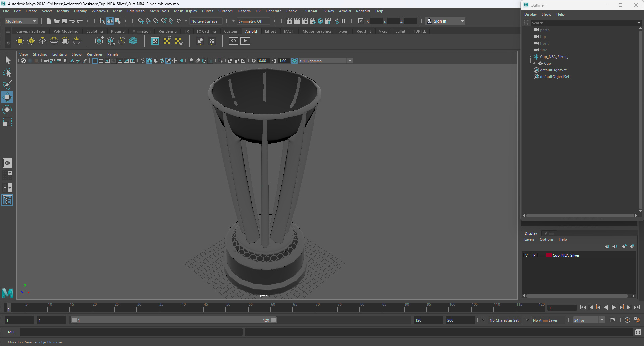Activate the Lasso select tool

[7, 72]
